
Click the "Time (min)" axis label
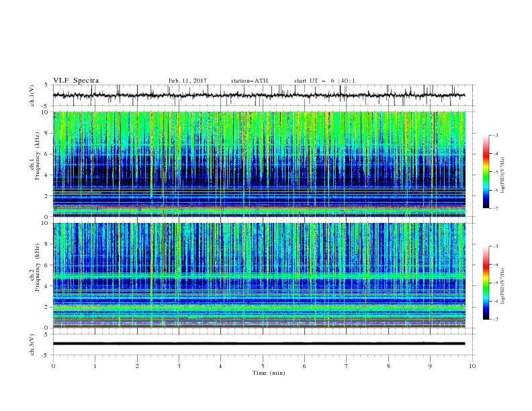[x=269, y=373]
